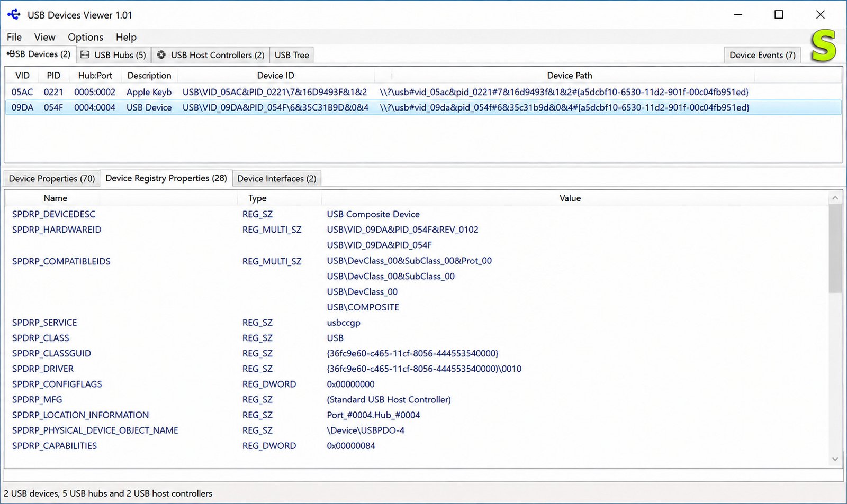Open the USB Tree tab
This screenshot has width=847, height=504.
(x=292, y=55)
